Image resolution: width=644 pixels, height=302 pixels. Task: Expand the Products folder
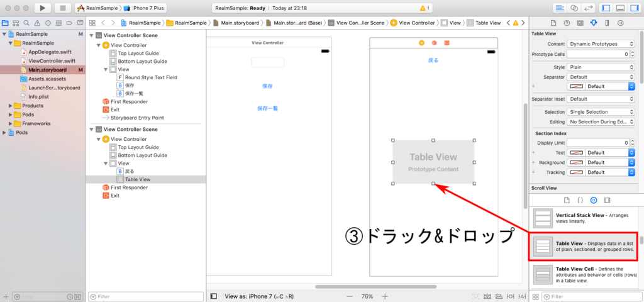(x=11, y=106)
